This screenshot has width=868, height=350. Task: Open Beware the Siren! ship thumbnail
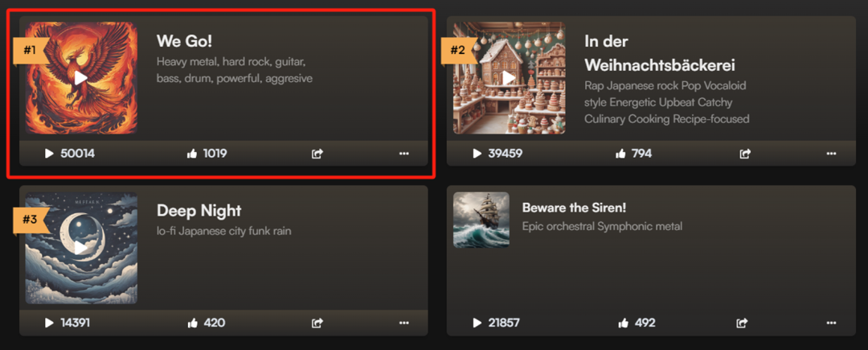(481, 220)
